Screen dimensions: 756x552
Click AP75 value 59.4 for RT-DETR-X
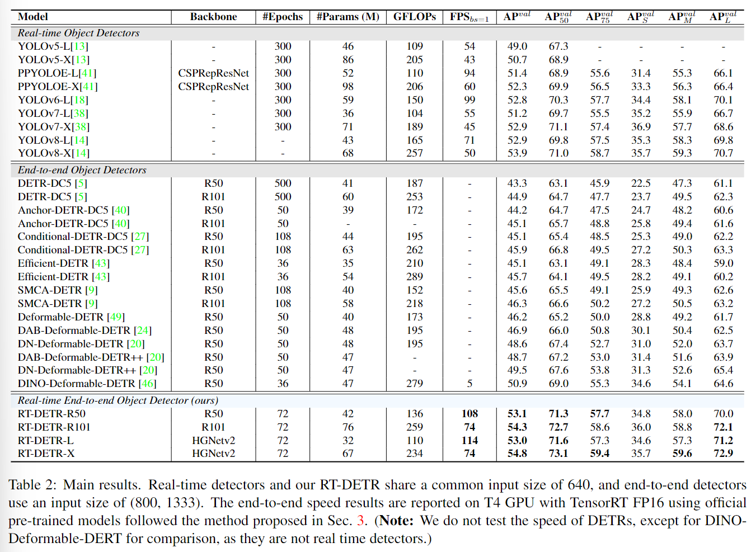tap(599, 454)
